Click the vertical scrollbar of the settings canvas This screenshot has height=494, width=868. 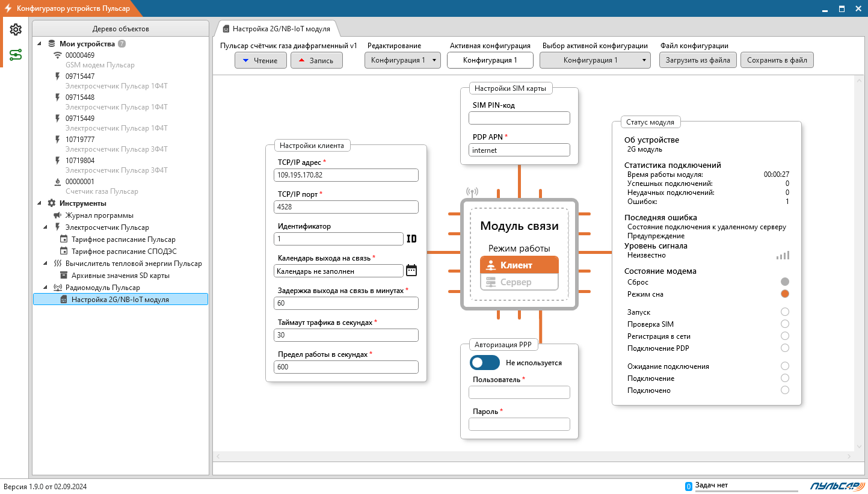(858, 263)
